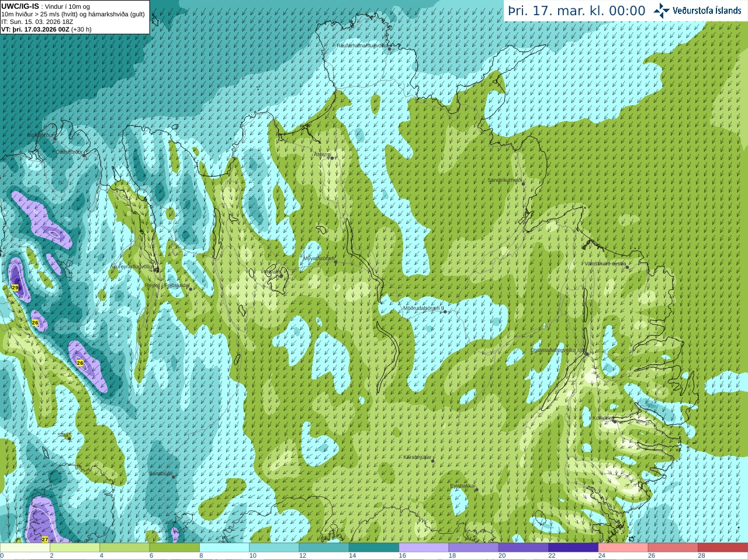Click the Akureyrarflugvöllur station label

[132, 267]
